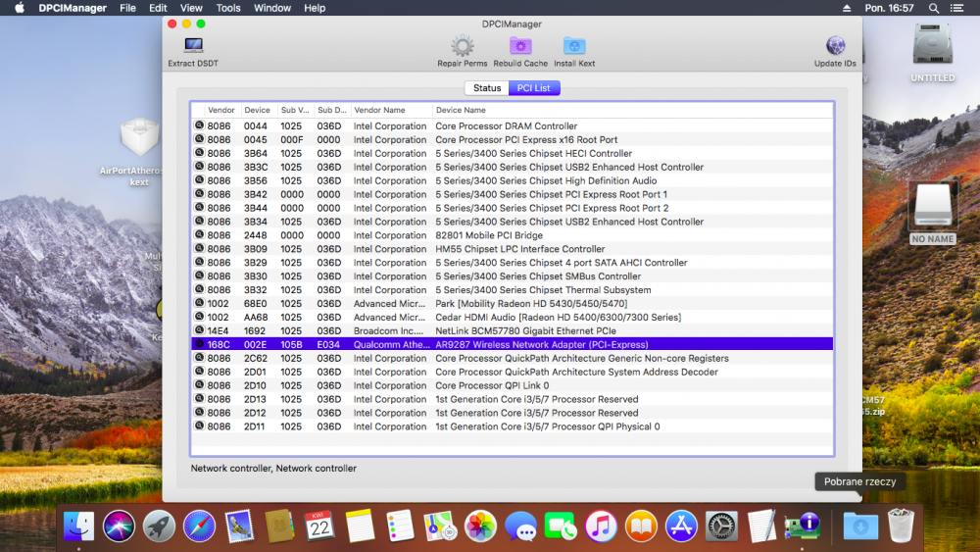Screen dimensions: 980x552
Task: Open Safari from the Dock
Action: [x=199, y=527]
